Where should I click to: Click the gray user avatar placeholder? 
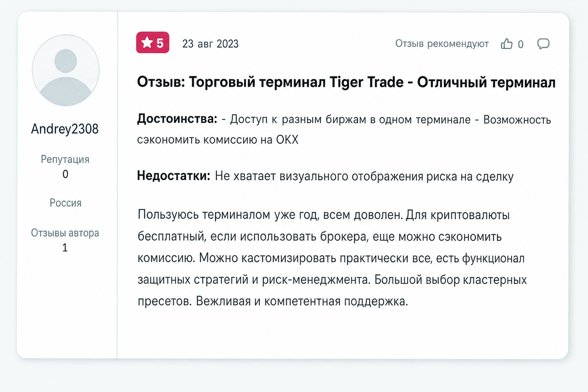click(x=66, y=70)
